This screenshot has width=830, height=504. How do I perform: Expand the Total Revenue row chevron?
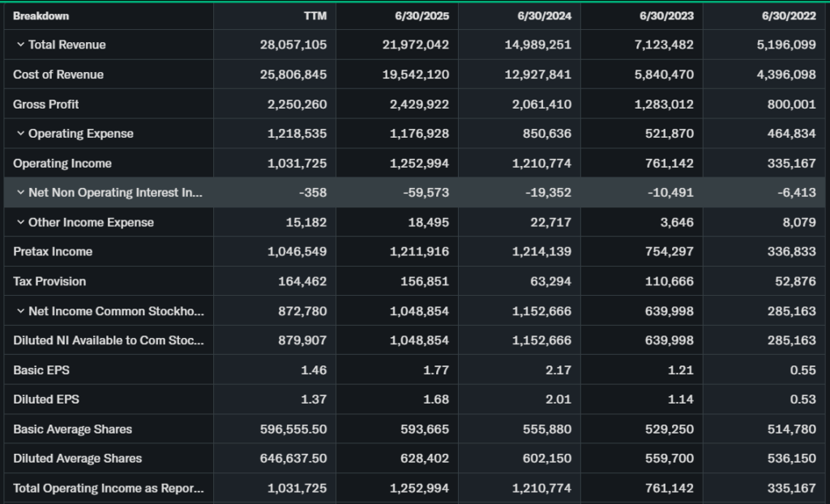[20, 45]
